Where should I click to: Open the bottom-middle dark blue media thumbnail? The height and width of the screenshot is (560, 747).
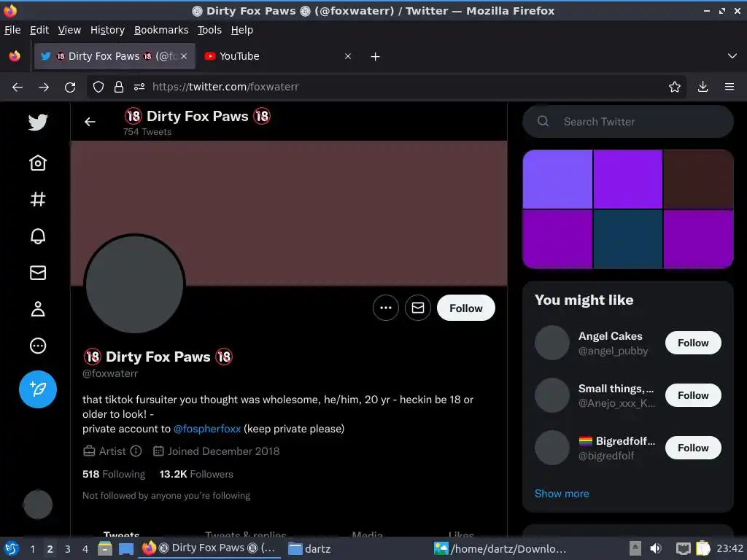[x=628, y=239]
